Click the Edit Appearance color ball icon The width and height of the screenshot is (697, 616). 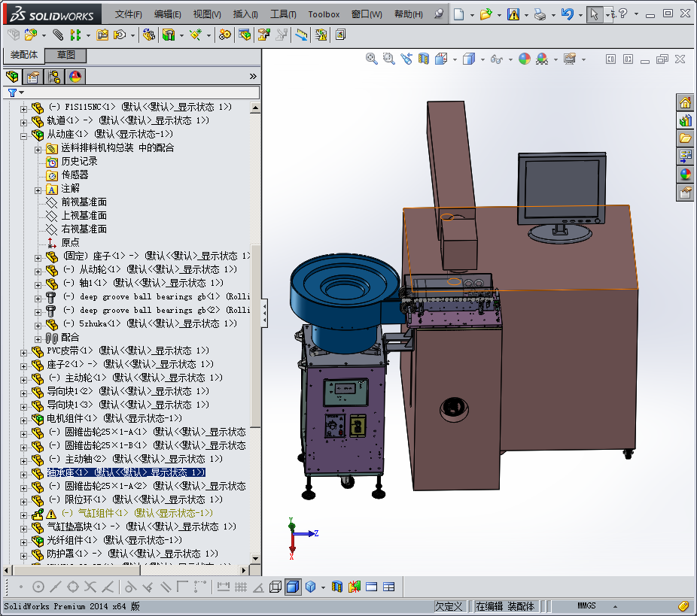point(525,59)
